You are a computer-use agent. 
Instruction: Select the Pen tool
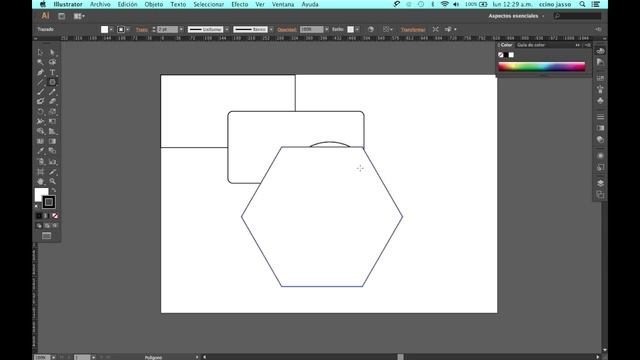point(40,72)
